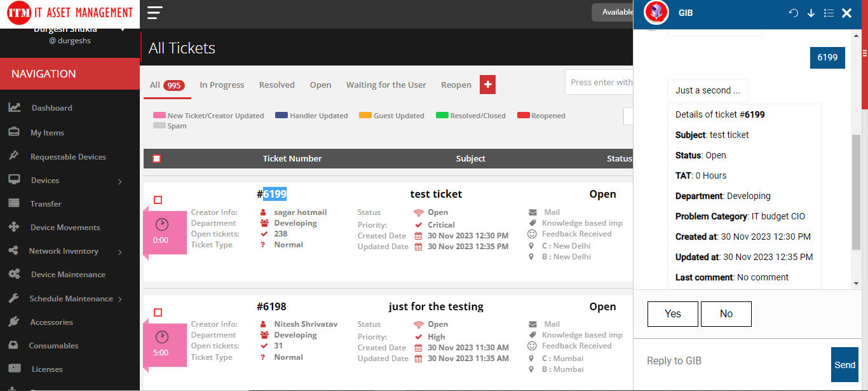Toggle the select-all tickets checkbox in header

pyautogui.click(x=157, y=158)
